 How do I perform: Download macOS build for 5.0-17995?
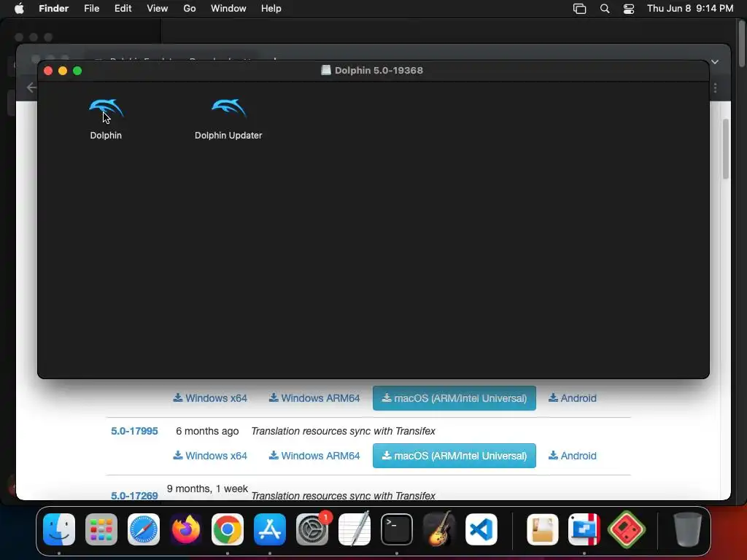pos(454,456)
